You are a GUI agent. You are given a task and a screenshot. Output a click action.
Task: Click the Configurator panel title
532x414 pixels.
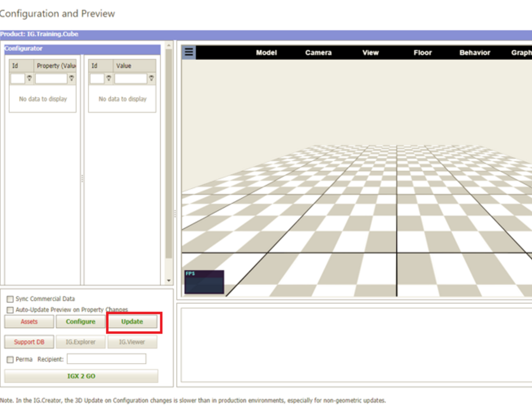(24, 48)
